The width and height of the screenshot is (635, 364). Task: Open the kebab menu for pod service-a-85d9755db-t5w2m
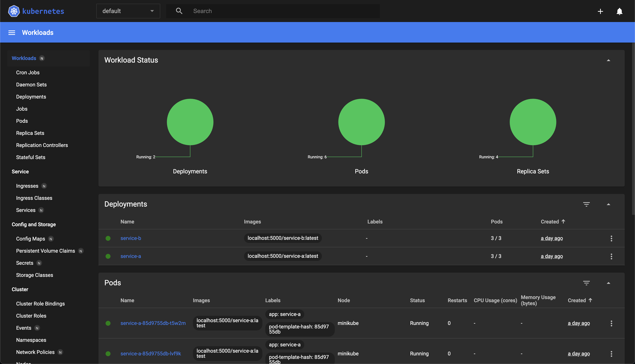(611, 323)
